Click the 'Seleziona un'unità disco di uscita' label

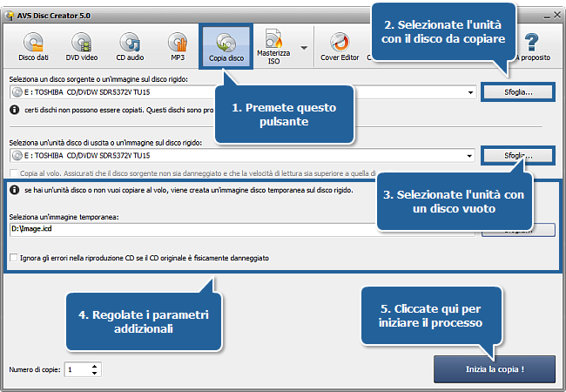pos(105,143)
